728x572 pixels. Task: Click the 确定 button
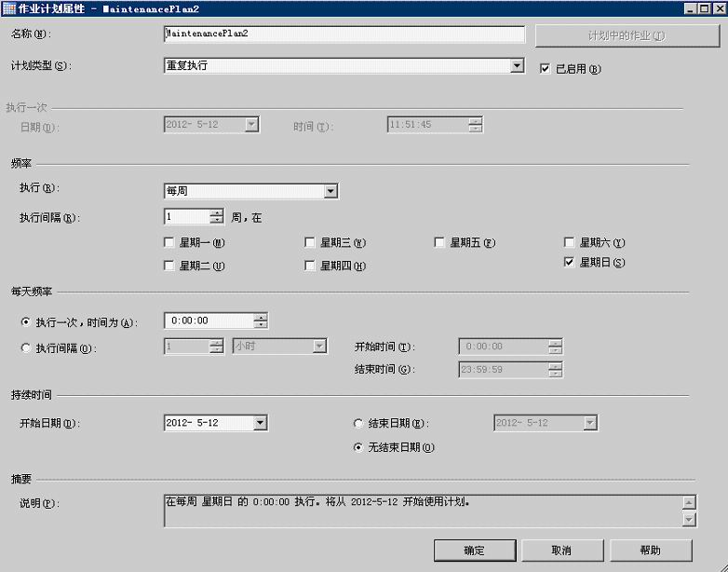point(474,550)
